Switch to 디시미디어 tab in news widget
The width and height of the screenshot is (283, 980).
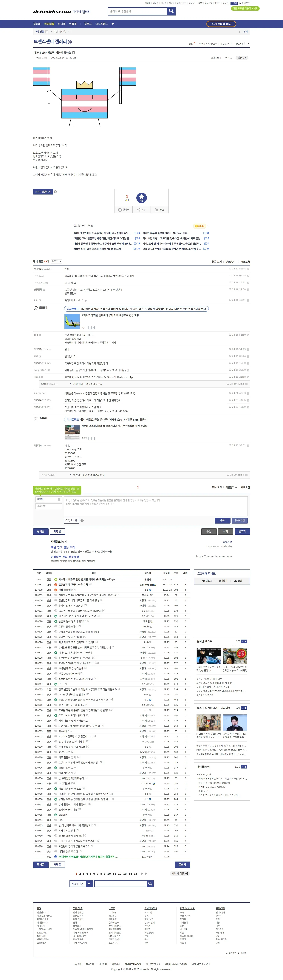click(x=211, y=708)
